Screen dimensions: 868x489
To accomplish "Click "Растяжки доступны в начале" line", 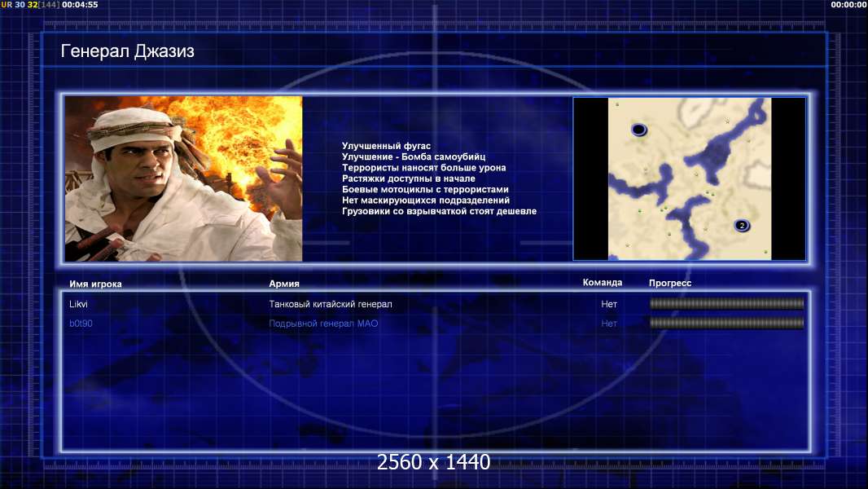I will click(x=409, y=178).
